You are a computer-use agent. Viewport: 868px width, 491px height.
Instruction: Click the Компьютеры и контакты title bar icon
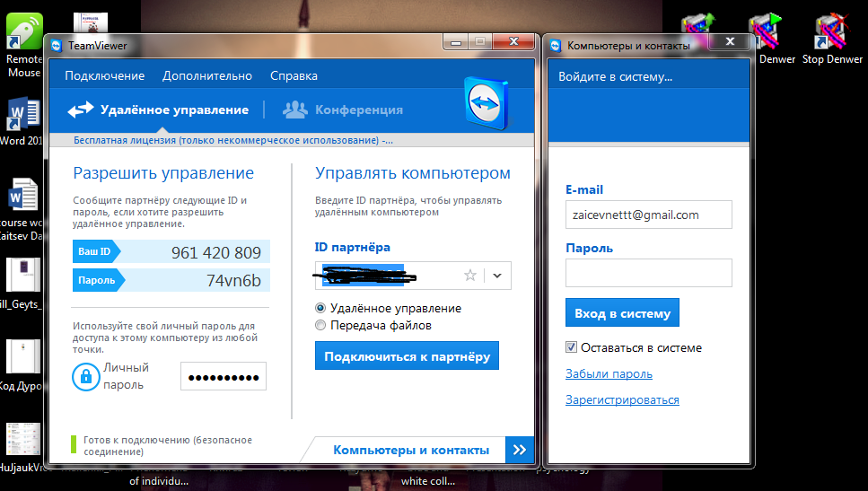point(556,46)
